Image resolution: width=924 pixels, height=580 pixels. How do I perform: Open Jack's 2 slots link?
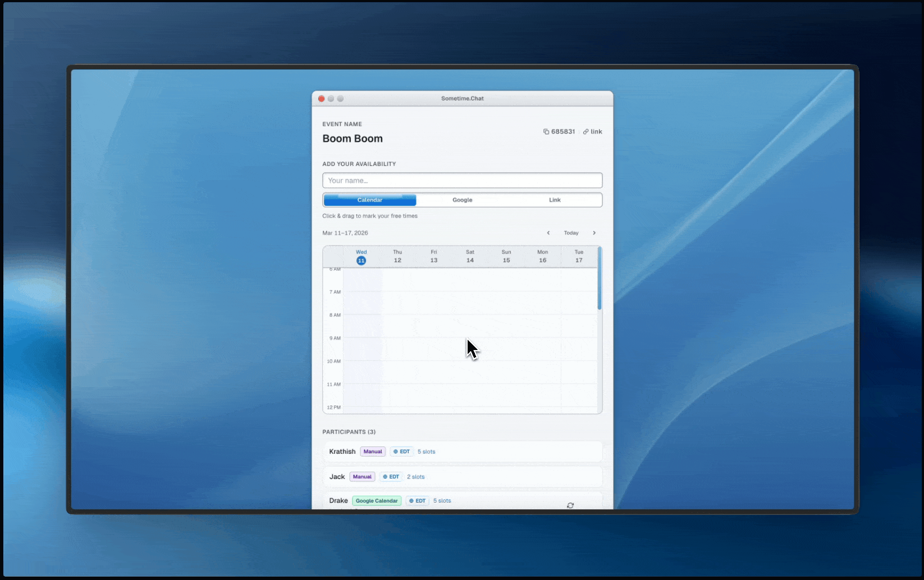tap(415, 477)
